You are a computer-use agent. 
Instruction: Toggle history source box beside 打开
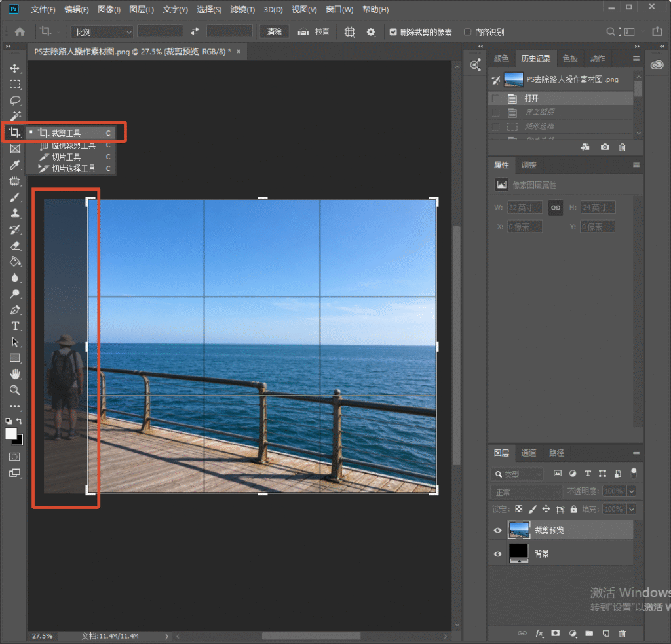[495, 98]
